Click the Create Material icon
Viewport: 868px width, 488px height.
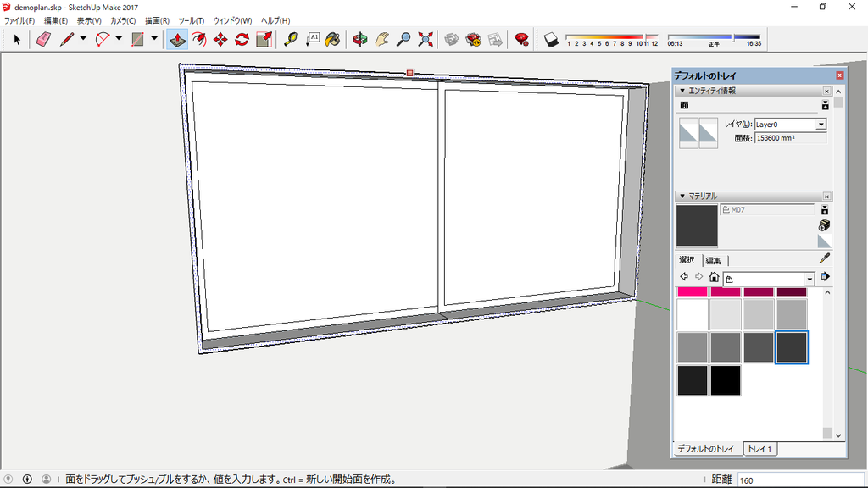coord(824,225)
